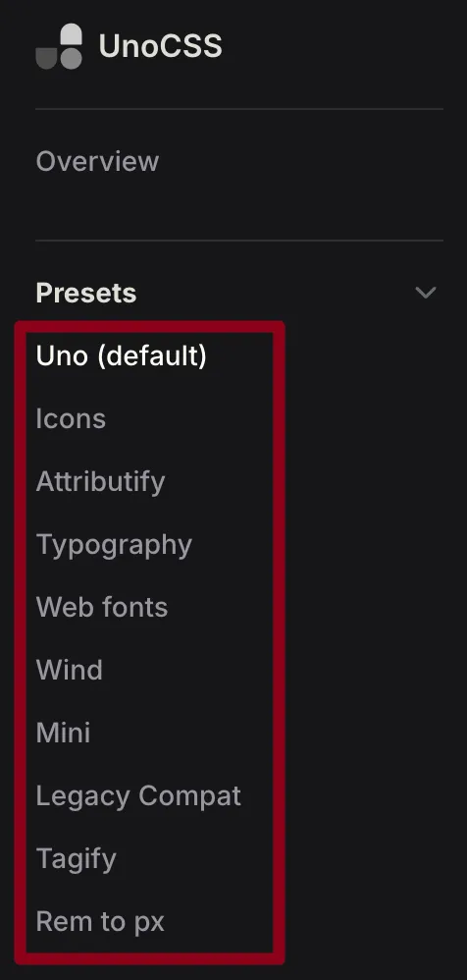Select the Wind preset link
The width and height of the screenshot is (467, 980).
(70, 670)
